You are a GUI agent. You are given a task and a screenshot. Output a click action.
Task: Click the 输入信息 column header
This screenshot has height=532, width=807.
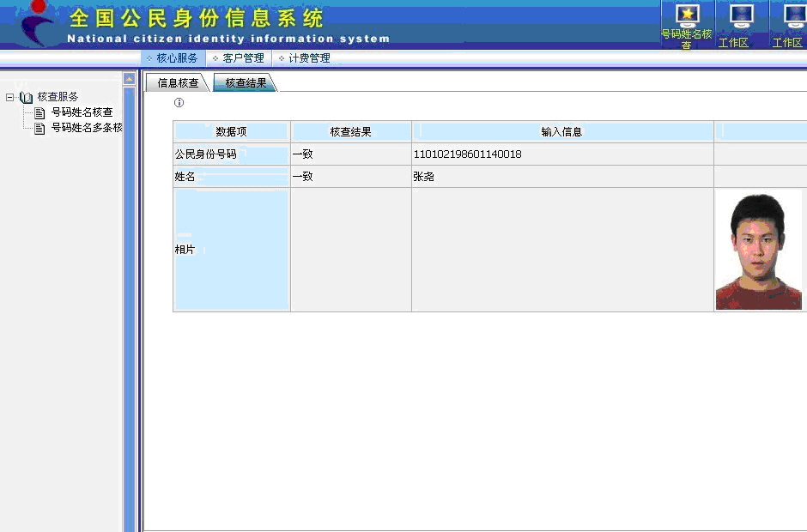561,130
